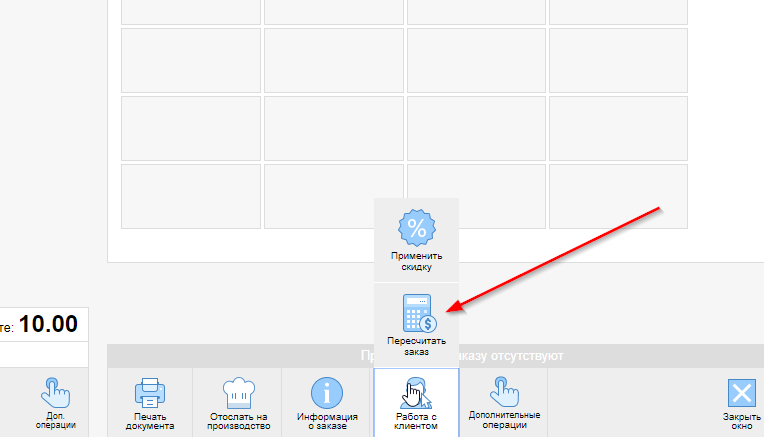Click the order total showing 10.00
The height and width of the screenshot is (437, 764).
(x=47, y=323)
